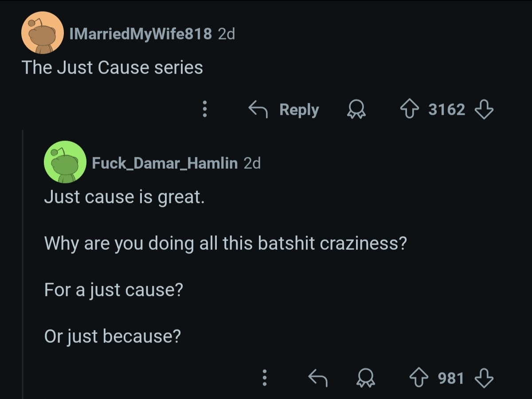Visit the IMarriedMyWife818 user profile link

pyautogui.click(x=141, y=34)
